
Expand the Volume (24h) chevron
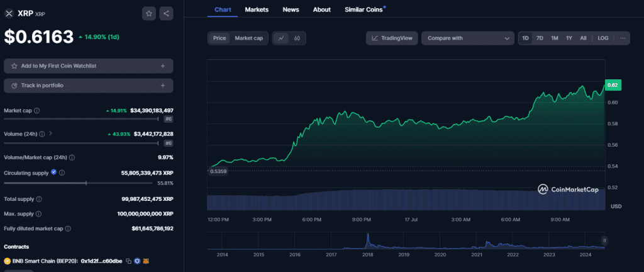(x=50, y=133)
